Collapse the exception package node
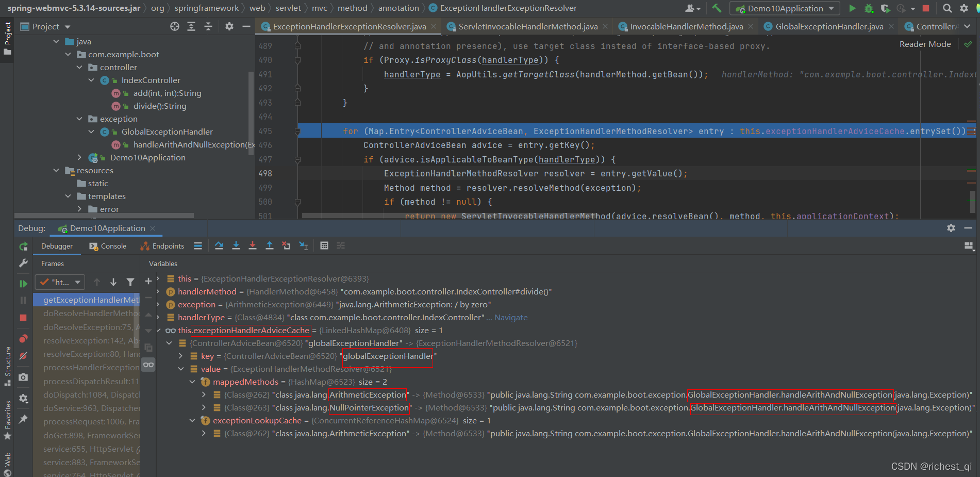Image resolution: width=980 pixels, height=477 pixels. click(x=79, y=119)
